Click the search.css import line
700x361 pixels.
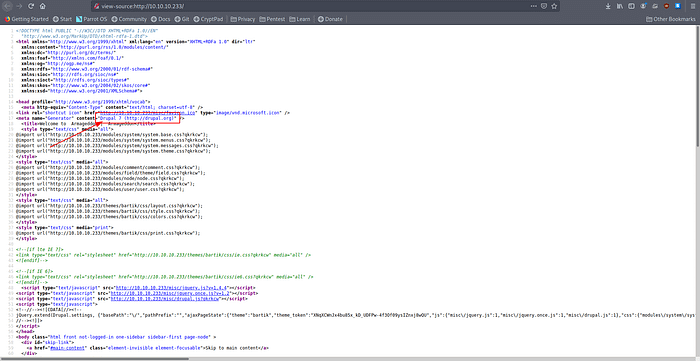click(x=105, y=183)
